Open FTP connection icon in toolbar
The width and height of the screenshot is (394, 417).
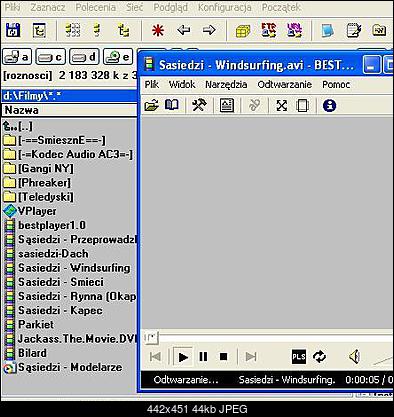click(269, 30)
